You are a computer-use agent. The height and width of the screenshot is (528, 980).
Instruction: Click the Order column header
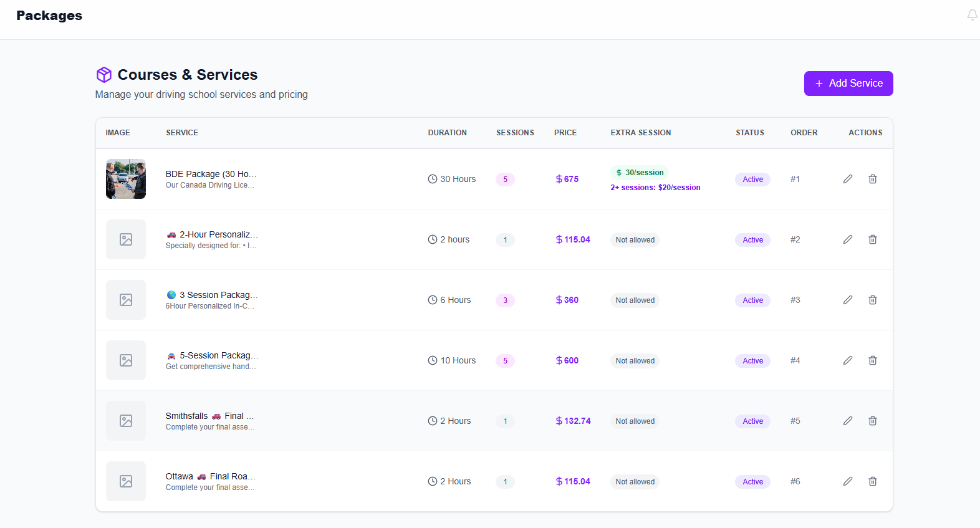(x=804, y=133)
